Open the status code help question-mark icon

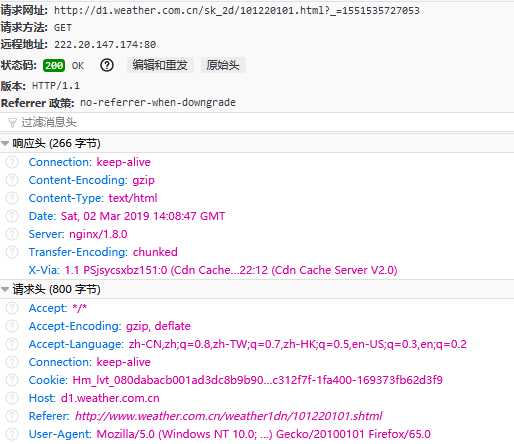[107, 65]
